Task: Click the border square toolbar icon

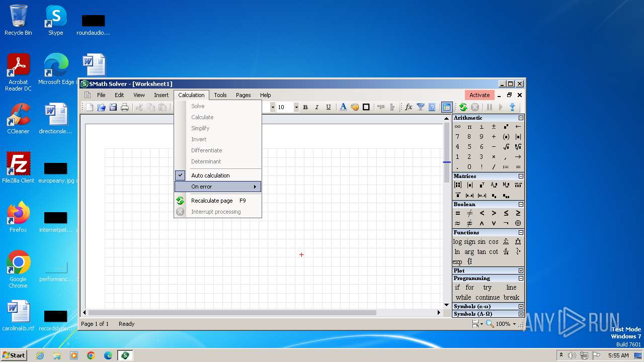Action: tap(366, 107)
